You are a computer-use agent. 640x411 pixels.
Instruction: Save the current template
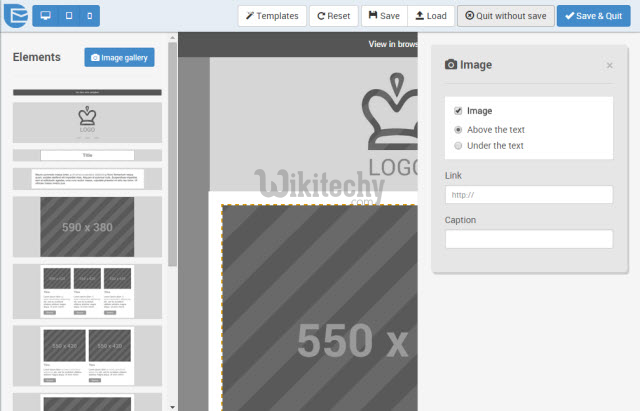tap(384, 16)
